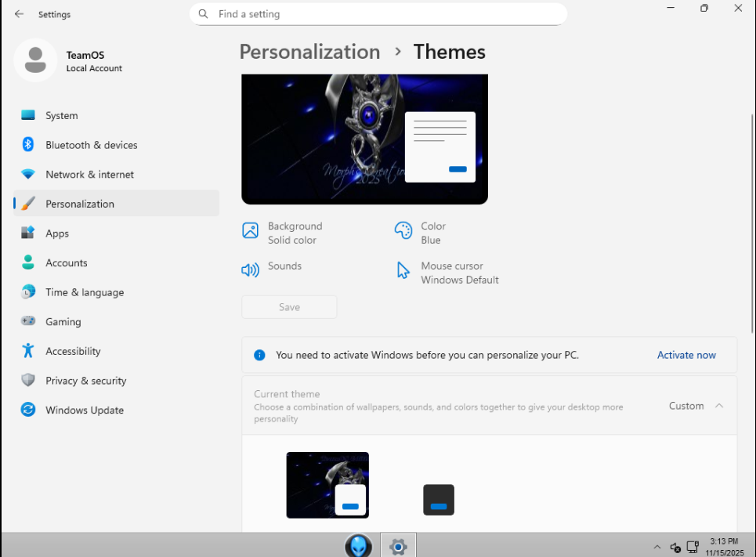Open the Gaming category

(63, 322)
